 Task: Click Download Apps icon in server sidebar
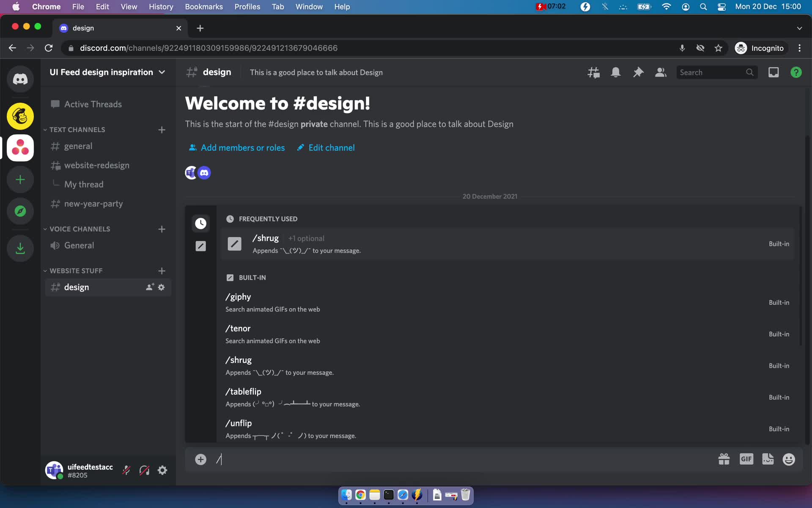20,248
